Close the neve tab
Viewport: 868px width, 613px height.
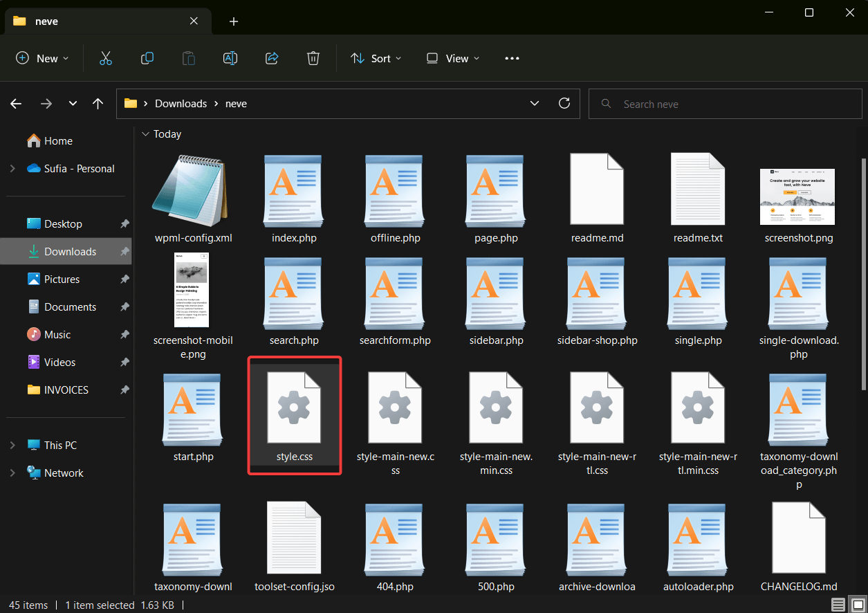[x=194, y=21]
